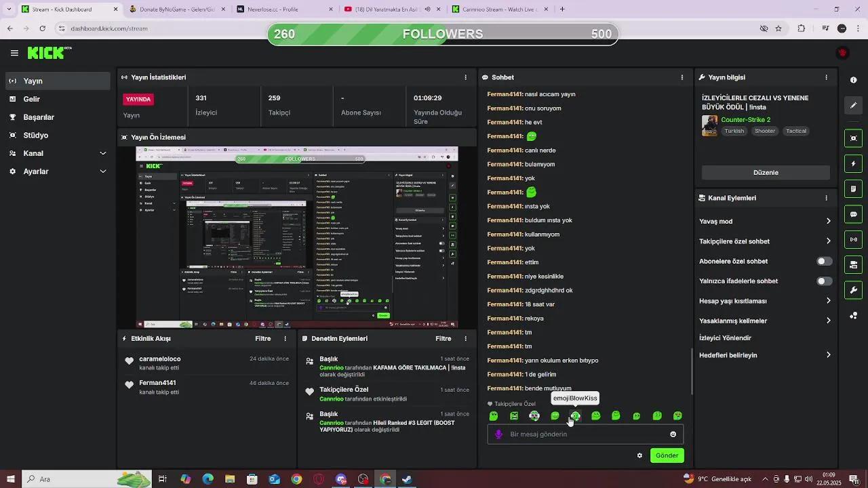
Task: Open Yayın bilgisi panel three-dot menu
Action: pos(826,77)
